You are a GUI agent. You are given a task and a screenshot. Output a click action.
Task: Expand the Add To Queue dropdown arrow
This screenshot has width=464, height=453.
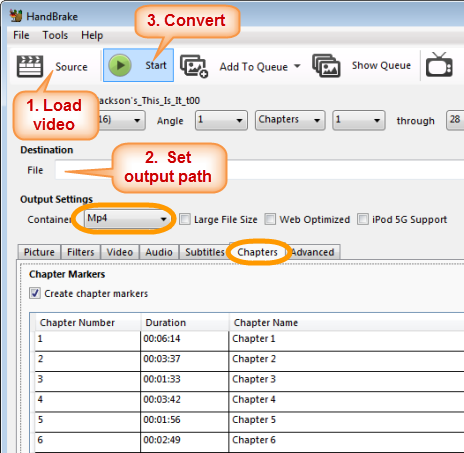pos(297,66)
